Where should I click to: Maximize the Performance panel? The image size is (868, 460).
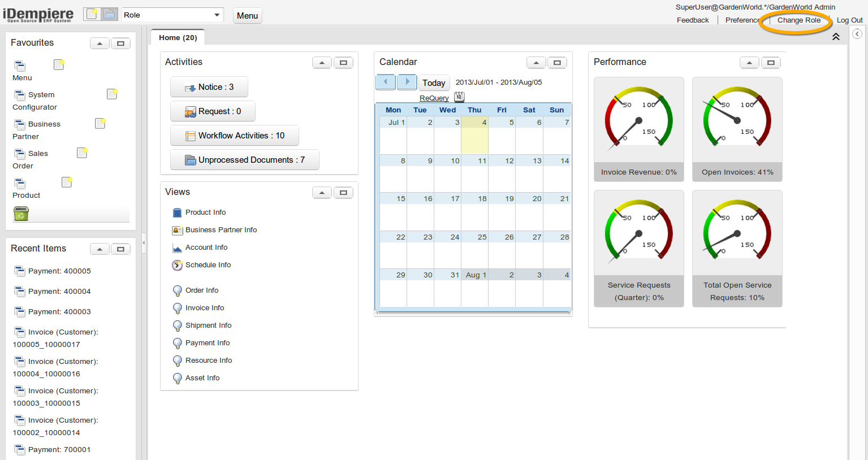coord(771,63)
